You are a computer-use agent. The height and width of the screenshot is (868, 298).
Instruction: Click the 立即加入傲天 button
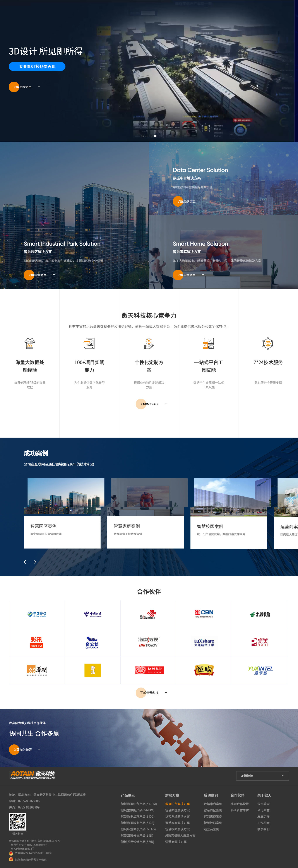[24, 750]
